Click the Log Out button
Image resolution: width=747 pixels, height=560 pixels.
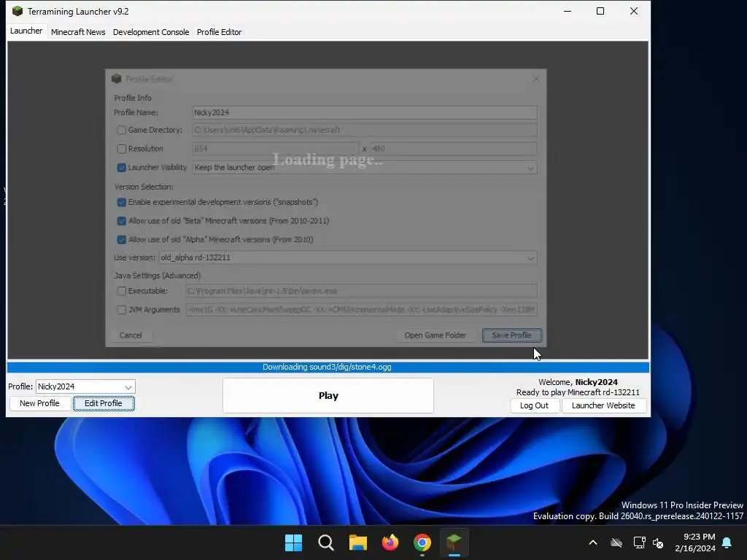[534, 405]
